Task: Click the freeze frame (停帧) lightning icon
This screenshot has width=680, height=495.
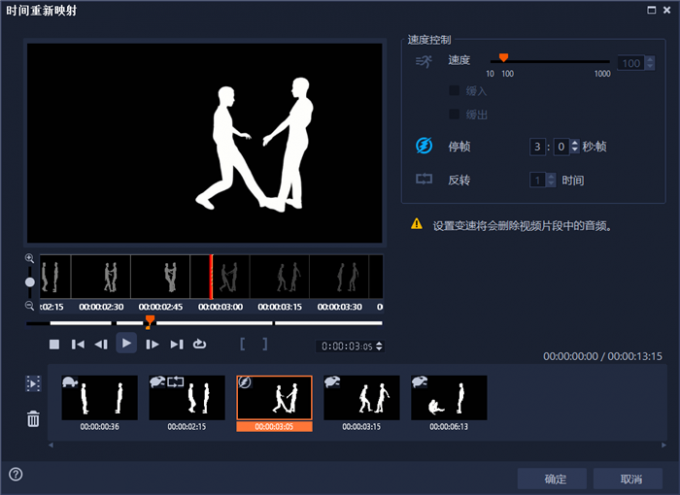Action: (x=424, y=147)
